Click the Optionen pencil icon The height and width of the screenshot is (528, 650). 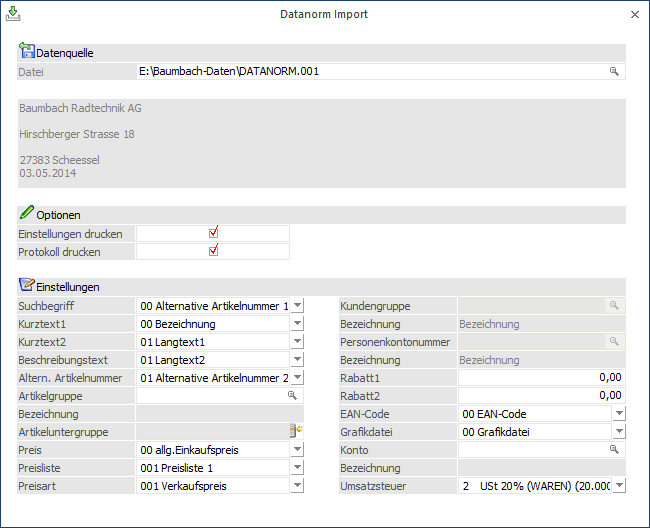pos(26,214)
